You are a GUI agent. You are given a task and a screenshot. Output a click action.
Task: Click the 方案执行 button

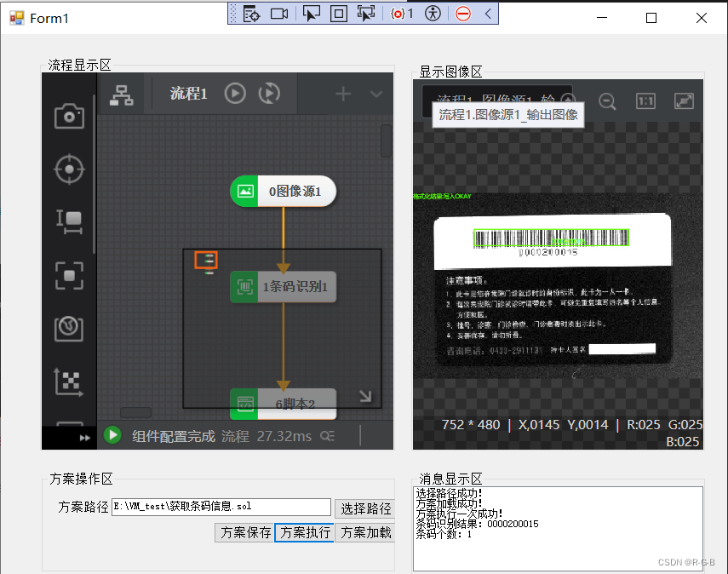tap(305, 532)
